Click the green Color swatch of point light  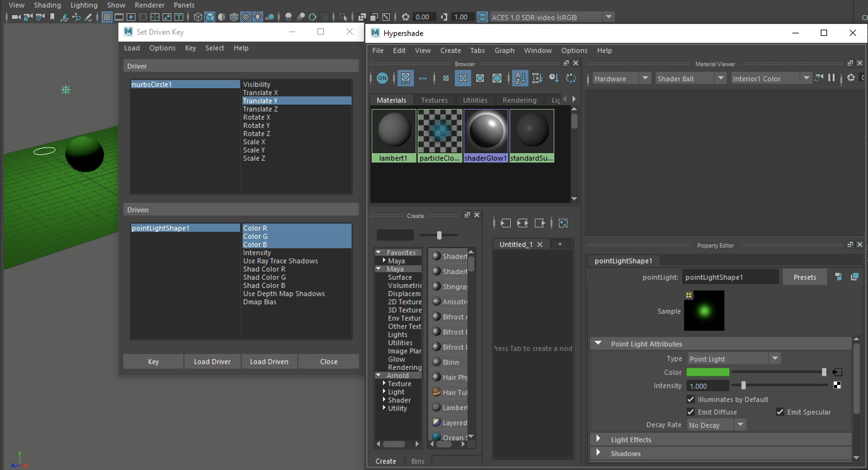click(x=708, y=372)
